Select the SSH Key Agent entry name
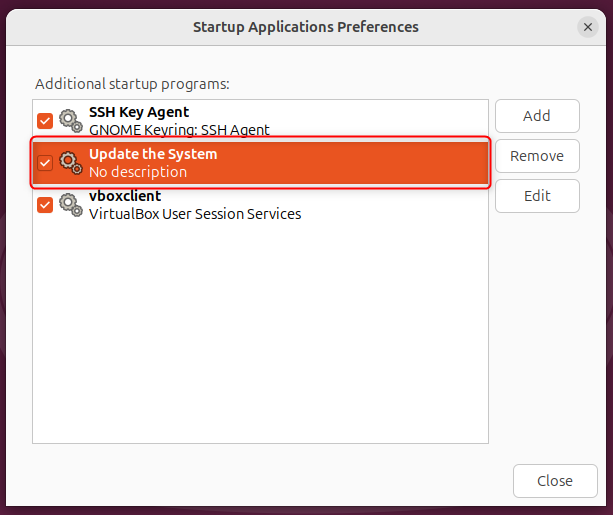Viewport: 613px width, 515px height. click(x=138, y=112)
